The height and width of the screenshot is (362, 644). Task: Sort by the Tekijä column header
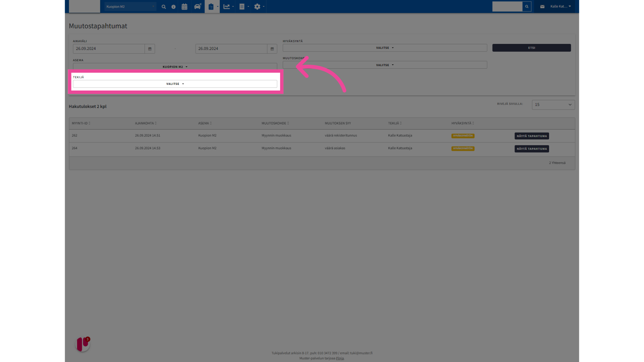(395, 123)
